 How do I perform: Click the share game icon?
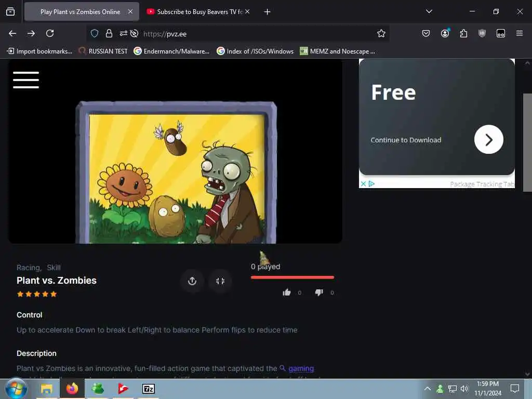pos(192,281)
